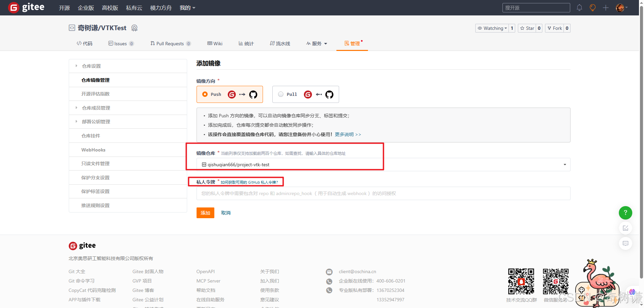Viewport: 644px width, 308px height.
Task: Click the Star button
Action: click(x=527, y=28)
